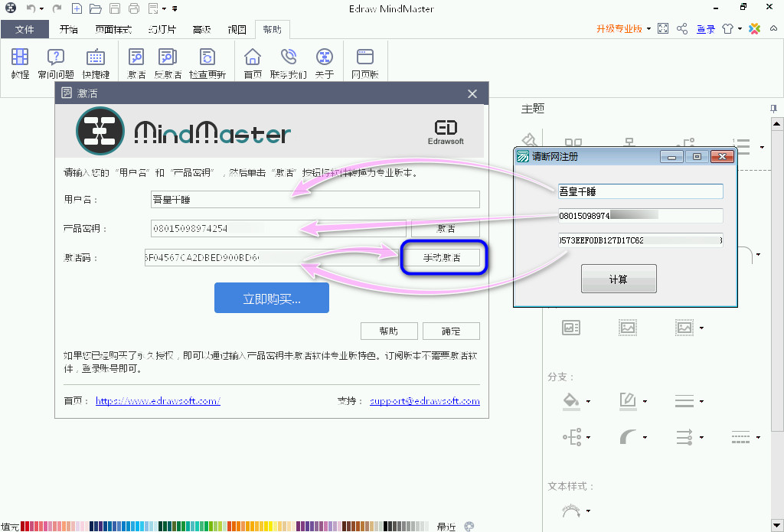This screenshot has height=532, width=784.
Task: Open the www.edrawsoft.com homepage link
Action: coord(158,401)
